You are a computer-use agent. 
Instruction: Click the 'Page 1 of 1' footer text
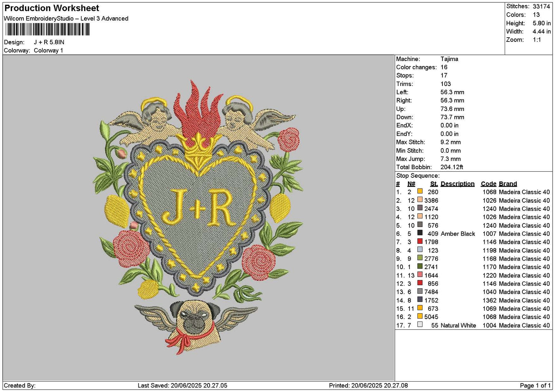[535, 385]
